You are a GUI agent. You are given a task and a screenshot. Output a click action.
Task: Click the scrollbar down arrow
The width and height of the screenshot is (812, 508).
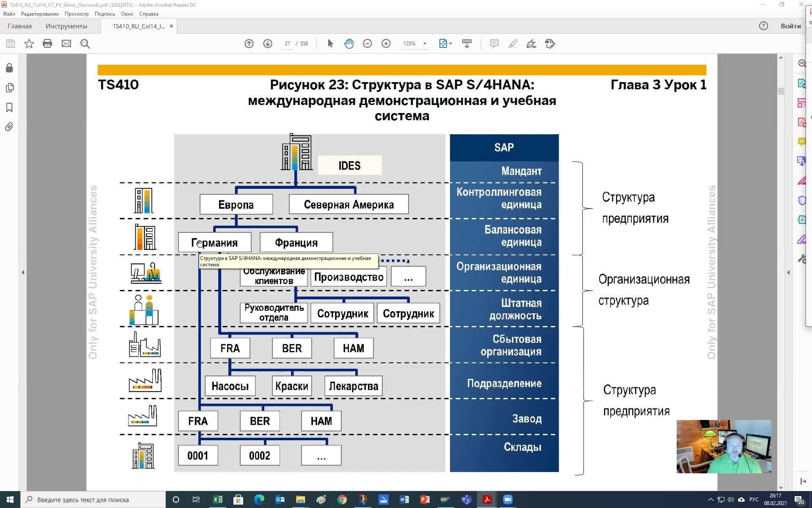[781, 487]
